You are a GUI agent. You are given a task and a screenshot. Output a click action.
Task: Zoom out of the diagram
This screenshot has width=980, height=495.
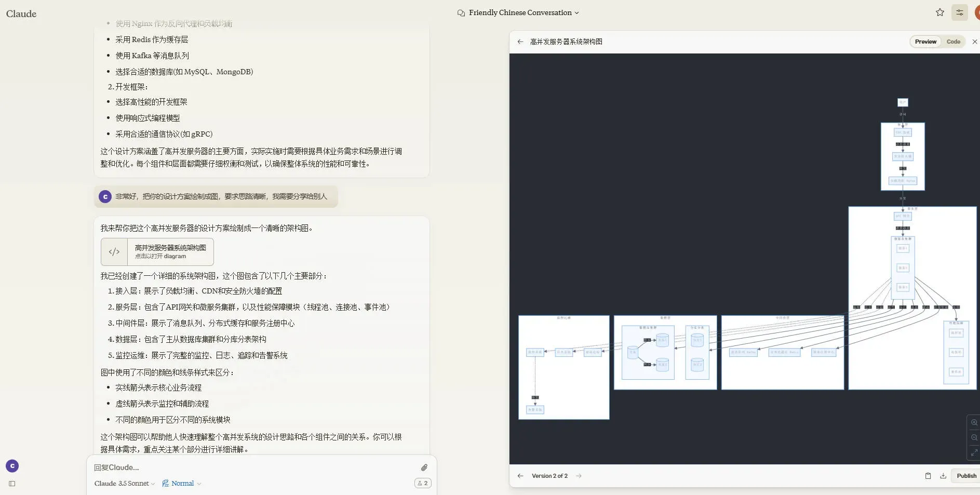(974, 437)
